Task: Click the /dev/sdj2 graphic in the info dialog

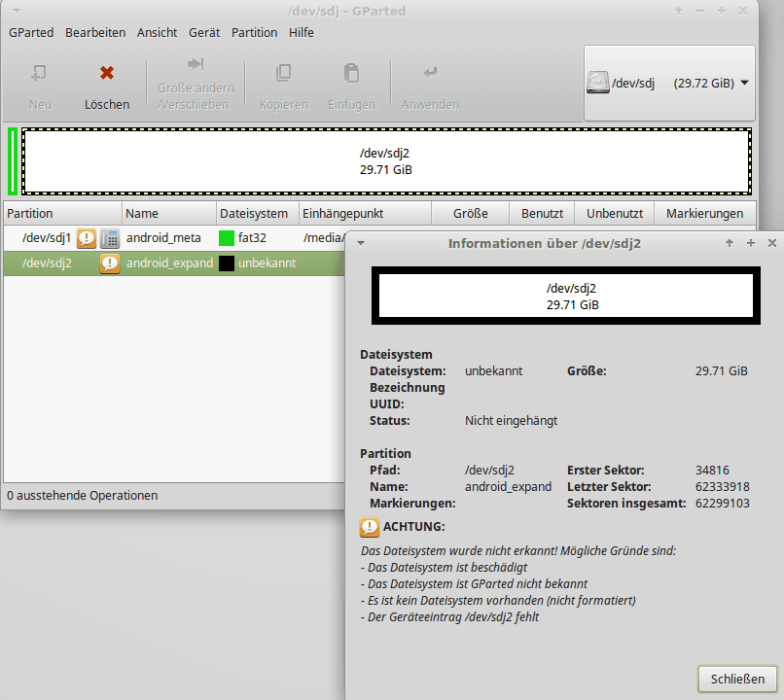Action: (566, 296)
